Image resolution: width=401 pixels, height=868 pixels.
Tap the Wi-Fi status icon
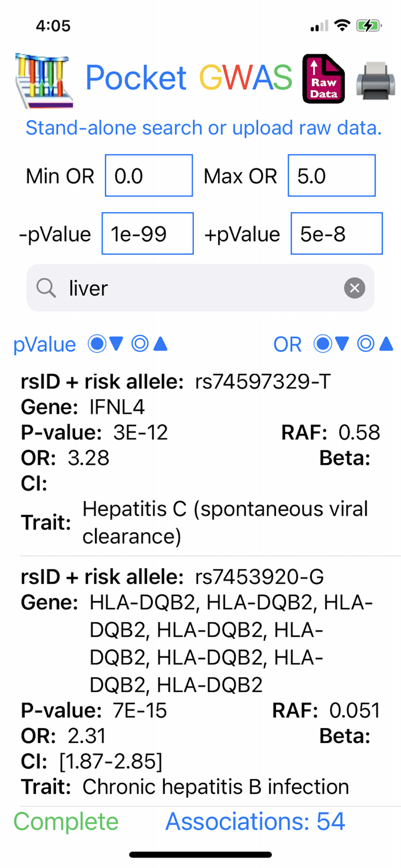point(343,25)
